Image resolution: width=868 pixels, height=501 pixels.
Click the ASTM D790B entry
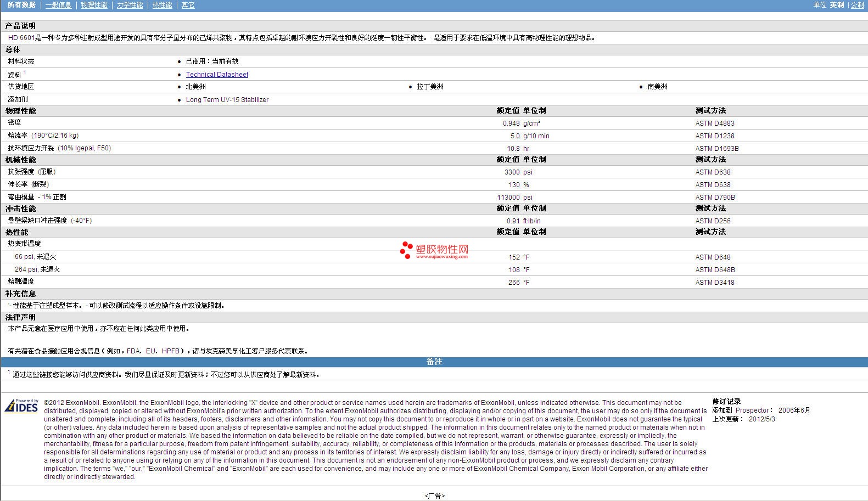[715, 198]
